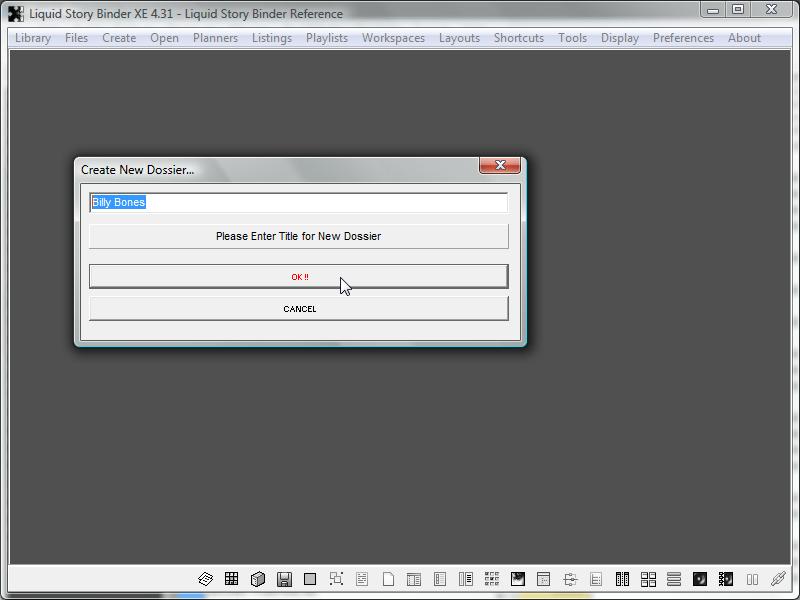The height and width of the screenshot is (600, 800).
Task: Open the Planners menu
Action: pyautogui.click(x=215, y=38)
